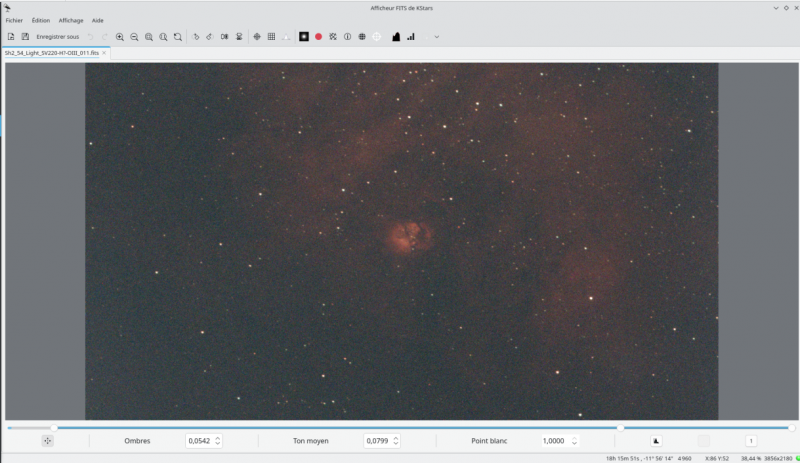Show the histogram view
Image resolution: width=800 pixels, height=463 pixels.
396,37
